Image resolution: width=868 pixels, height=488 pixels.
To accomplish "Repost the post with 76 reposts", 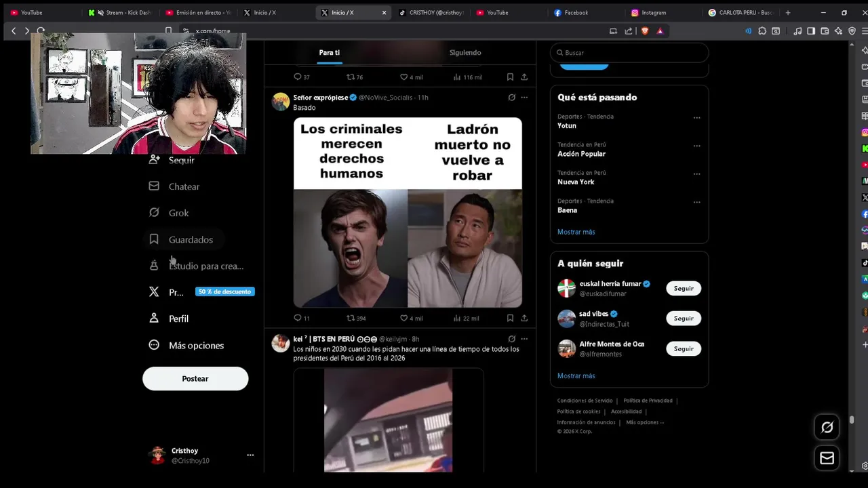I will (x=355, y=77).
